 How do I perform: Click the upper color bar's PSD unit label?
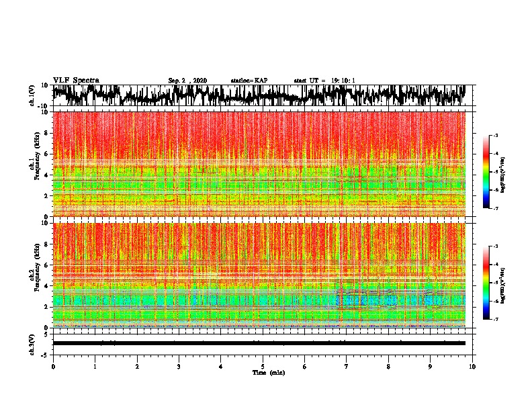503,175
